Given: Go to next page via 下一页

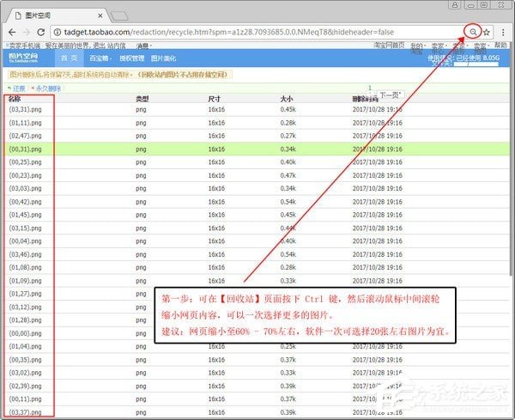Looking at the screenshot, I should pos(390,95).
